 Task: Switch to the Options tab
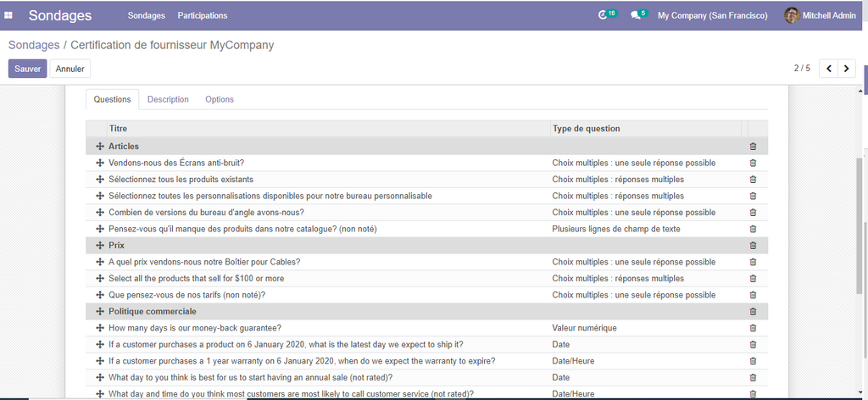[x=220, y=99]
